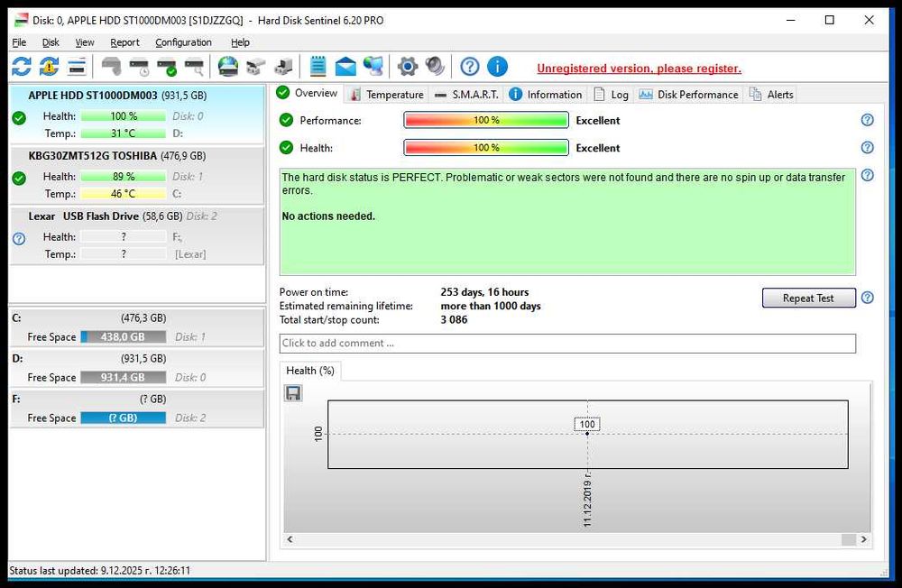Open Configuration via the gear icon
The height and width of the screenshot is (588, 902).
tap(408, 67)
